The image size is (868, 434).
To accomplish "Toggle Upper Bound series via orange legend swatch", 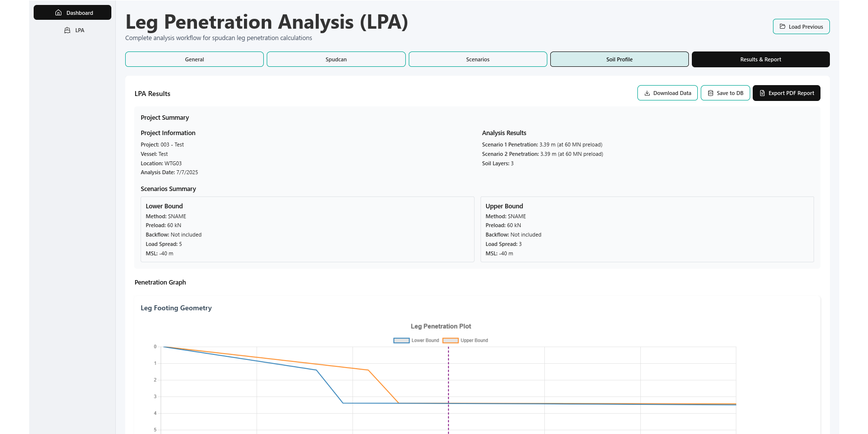I will (450, 340).
